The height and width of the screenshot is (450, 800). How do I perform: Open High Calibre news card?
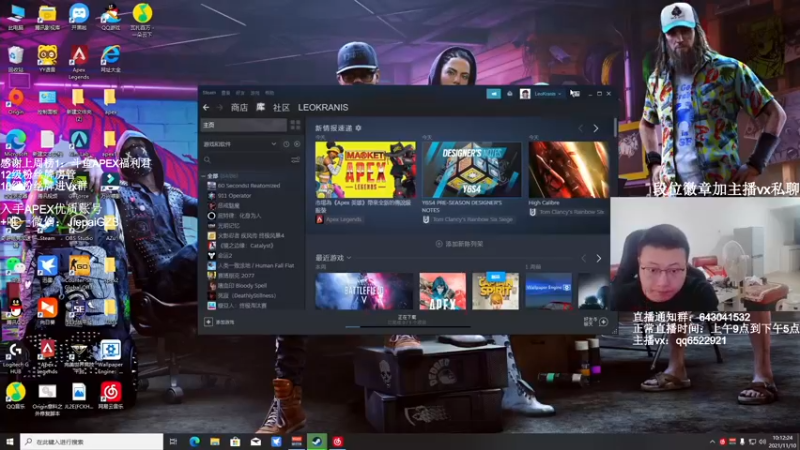(568, 170)
